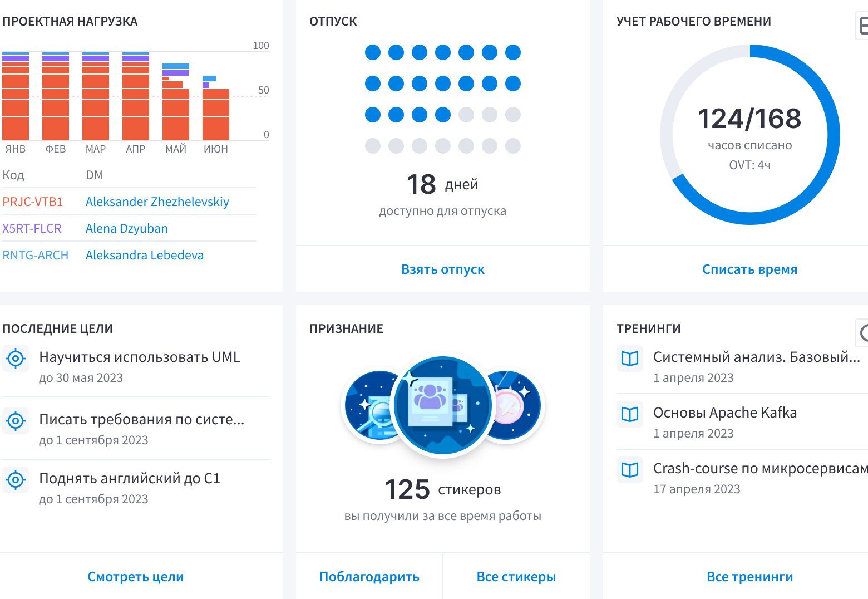Open Aleksander Zhezhelevskiy profile link
The width and height of the screenshot is (868, 599).
(157, 202)
